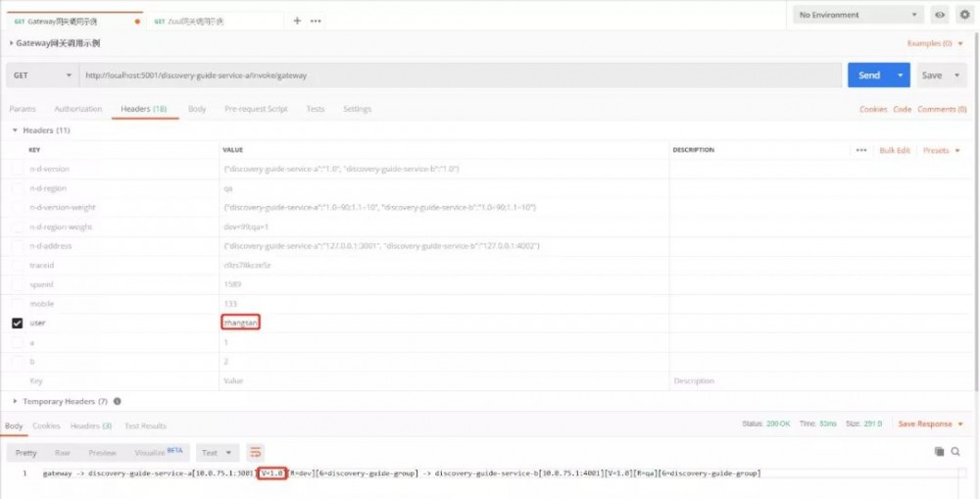This screenshot has height=499, width=980.
Task: Open environment quick look eye icon
Action: (940, 15)
